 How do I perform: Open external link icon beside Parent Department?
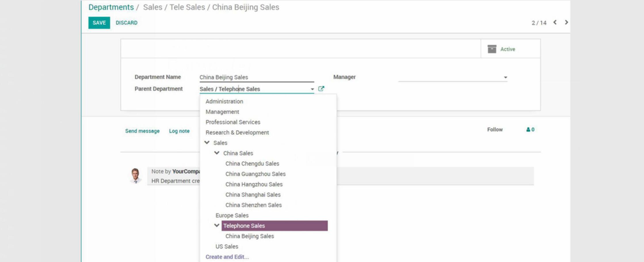pos(321,89)
